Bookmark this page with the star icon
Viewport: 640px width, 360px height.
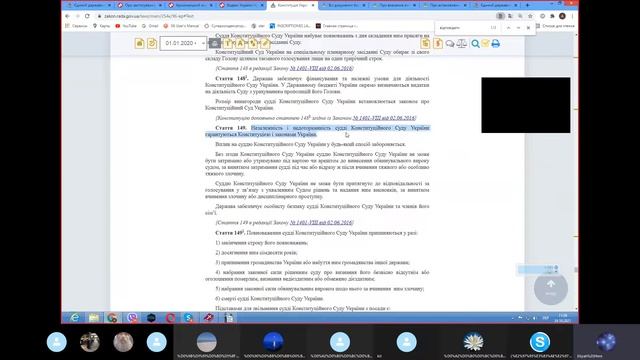[530, 16]
